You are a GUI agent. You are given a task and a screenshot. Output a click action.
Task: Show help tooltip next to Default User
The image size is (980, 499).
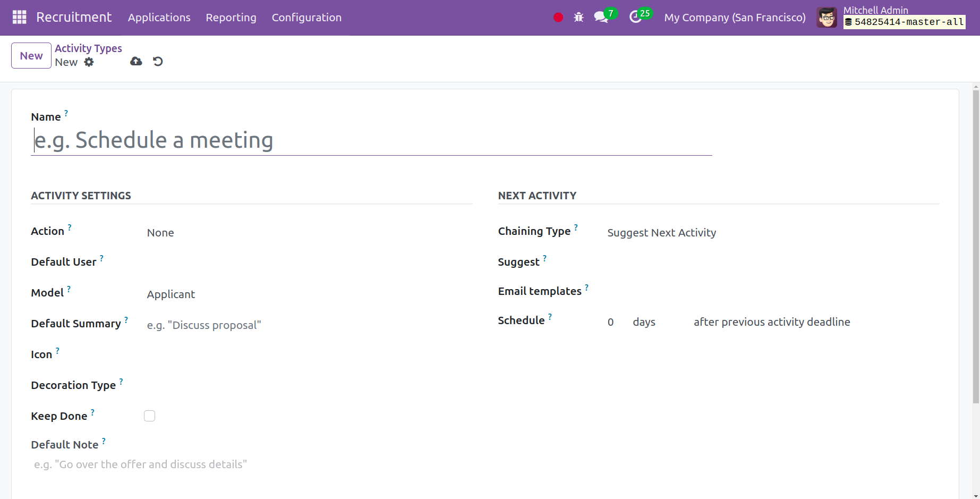[101, 258]
